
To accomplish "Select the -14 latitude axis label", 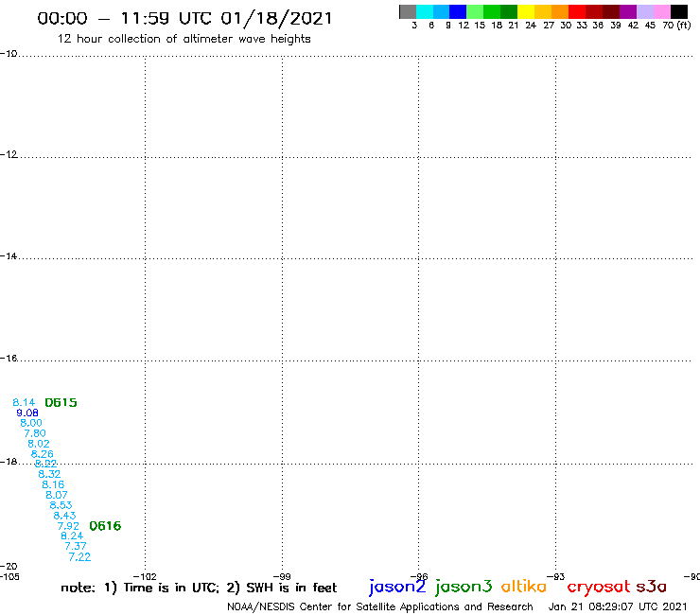I will pos(9,255).
